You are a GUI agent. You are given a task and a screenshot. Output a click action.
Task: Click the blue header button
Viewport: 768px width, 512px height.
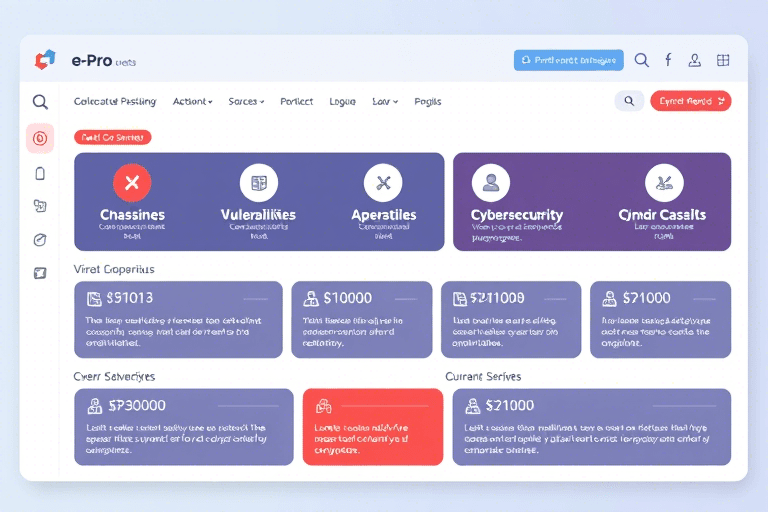pos(568,60)
